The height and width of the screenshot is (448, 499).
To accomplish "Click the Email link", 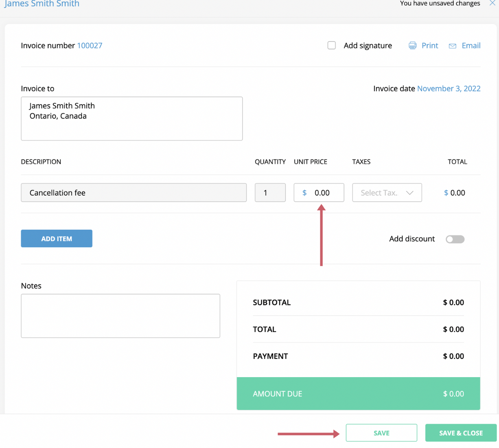I will tap(471, 46).
